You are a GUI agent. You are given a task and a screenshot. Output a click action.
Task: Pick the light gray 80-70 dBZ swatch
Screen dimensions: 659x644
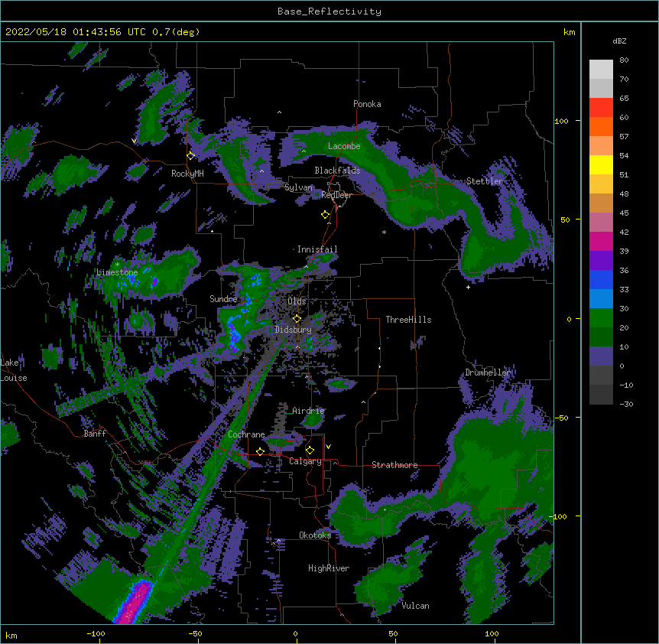(x=601, y=70)
